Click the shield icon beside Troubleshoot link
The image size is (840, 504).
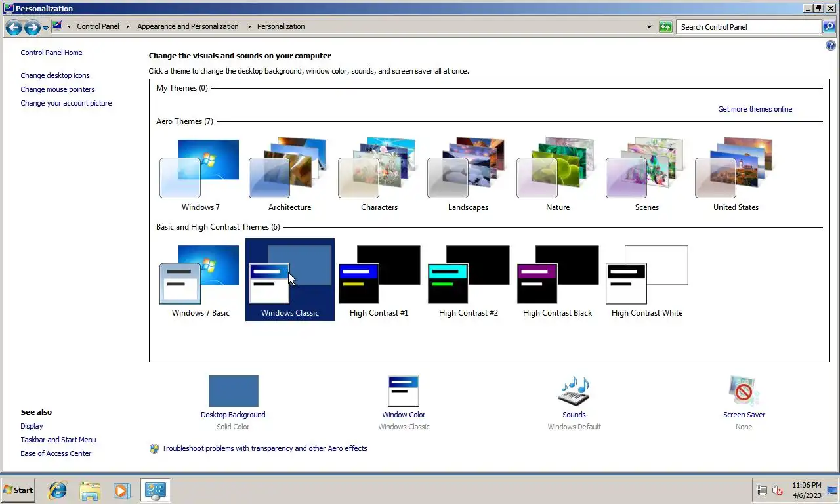(154, 449)
